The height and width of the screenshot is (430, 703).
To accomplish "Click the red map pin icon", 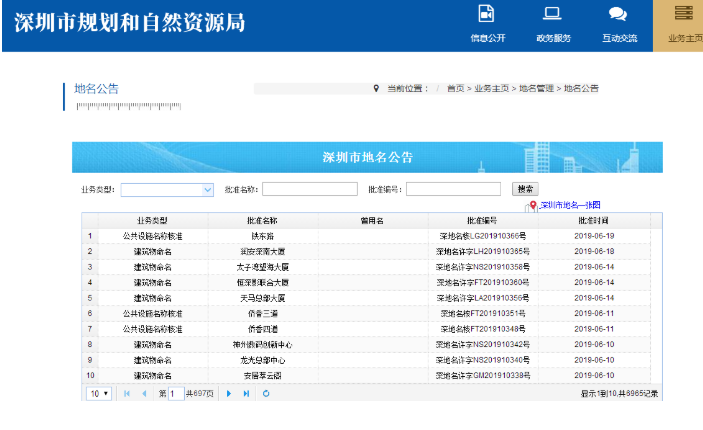I will 534,205.
